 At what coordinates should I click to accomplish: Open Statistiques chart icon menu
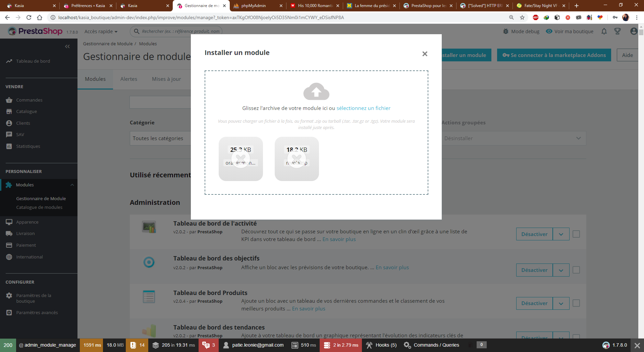[x=9, y=146]
